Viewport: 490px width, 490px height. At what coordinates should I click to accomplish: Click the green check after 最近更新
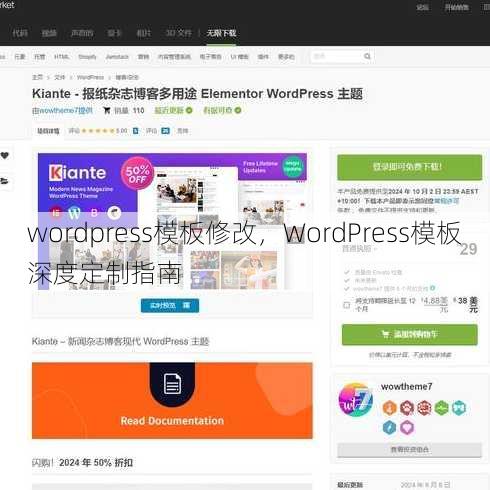tap(189, 110)
